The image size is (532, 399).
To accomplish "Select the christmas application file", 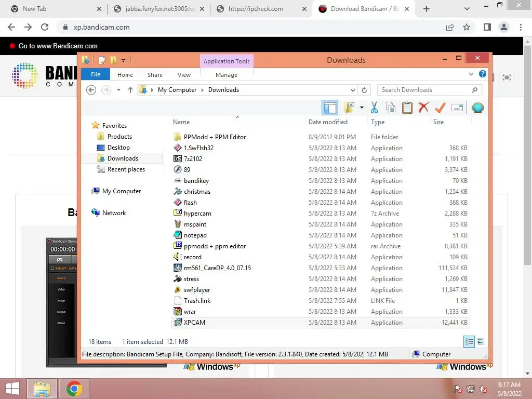I will pos(320,192).
